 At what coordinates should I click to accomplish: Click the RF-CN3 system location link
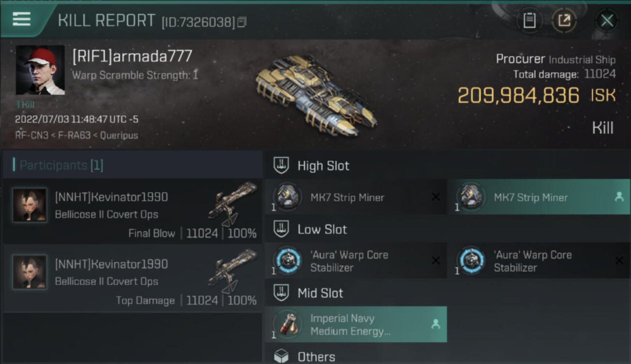point(32,135)
